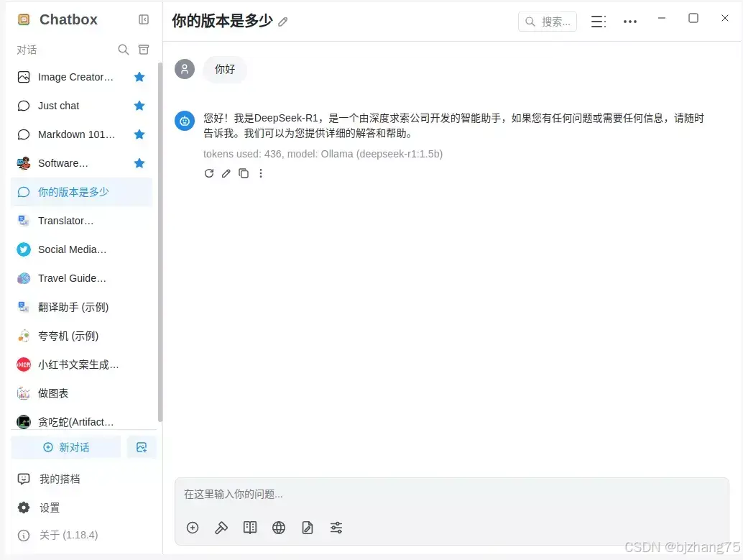
Task: Open the Software conversation
Action: click(x=81, y=164)
